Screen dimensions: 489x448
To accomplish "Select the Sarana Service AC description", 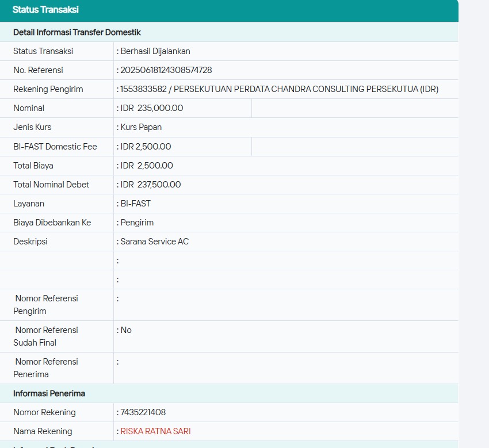I will [x=154, y=242].
